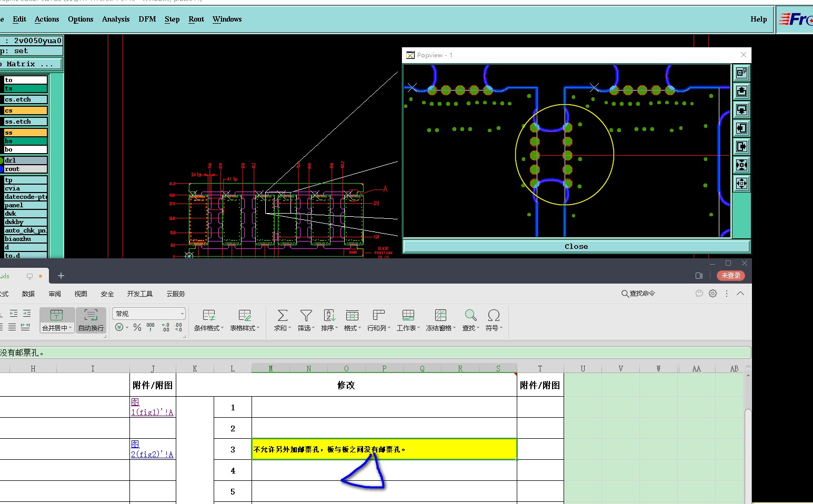The height and width of the screenshot is (504, 813).
Task: Click the increase indent icon in spreadsheet
Action: click(26, 313)
